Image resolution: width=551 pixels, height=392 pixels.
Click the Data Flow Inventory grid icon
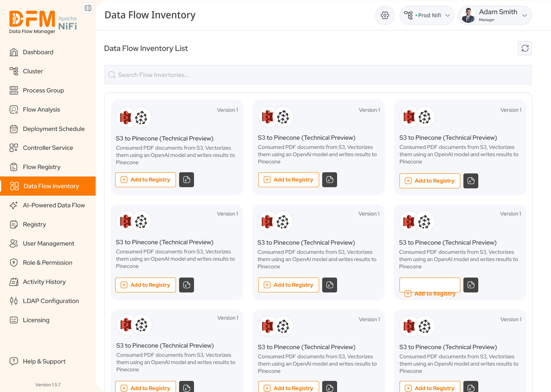pos(15,186)
